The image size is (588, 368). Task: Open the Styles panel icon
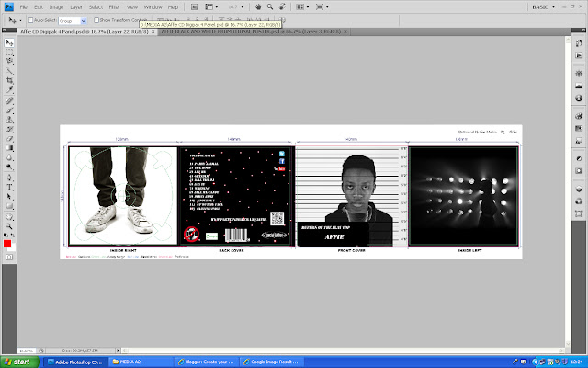point(579,141)
